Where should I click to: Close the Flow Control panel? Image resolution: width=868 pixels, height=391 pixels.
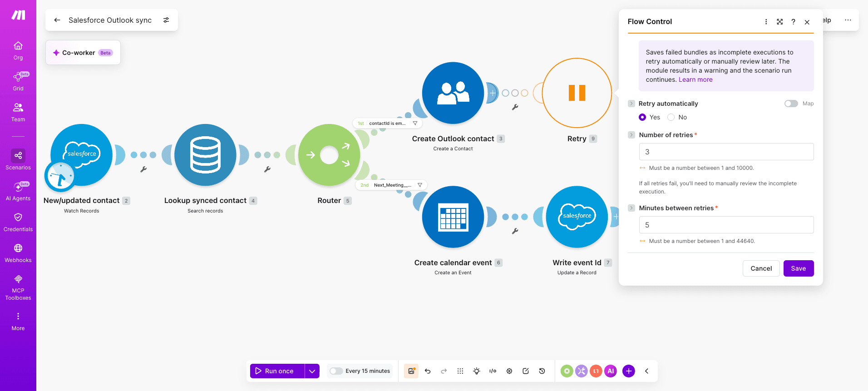click(x=807, y=22)
